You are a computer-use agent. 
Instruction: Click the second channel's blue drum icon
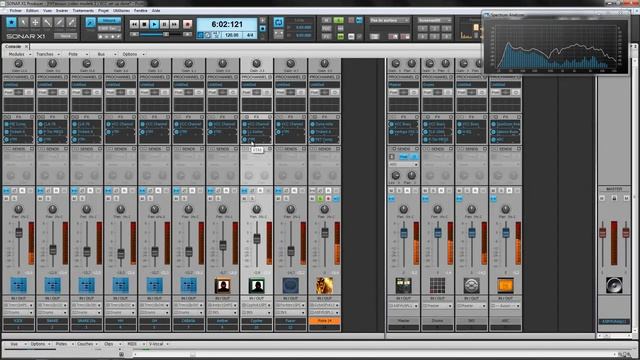point(53,285)
